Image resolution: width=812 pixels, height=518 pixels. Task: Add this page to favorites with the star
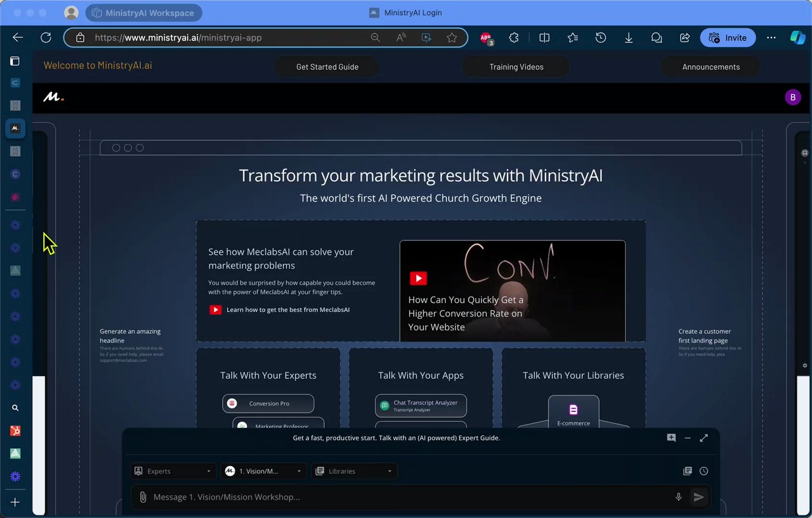click(x=452, y=37)
